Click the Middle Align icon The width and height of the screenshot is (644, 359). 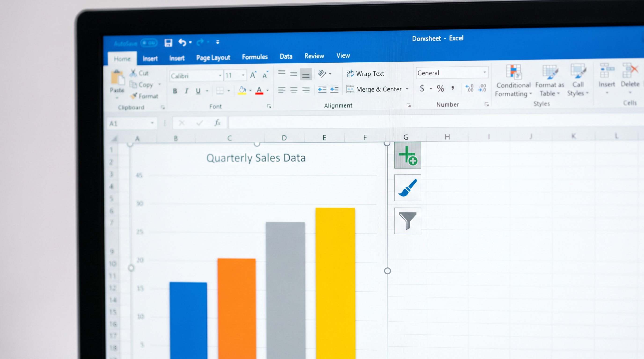[294, 74]
